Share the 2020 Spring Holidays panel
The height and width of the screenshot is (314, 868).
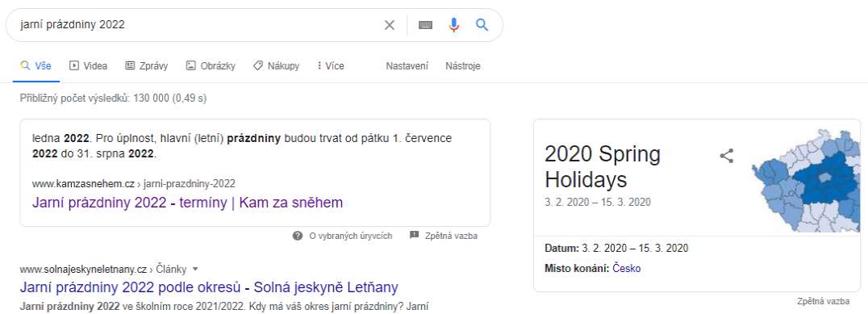[726, 156]
